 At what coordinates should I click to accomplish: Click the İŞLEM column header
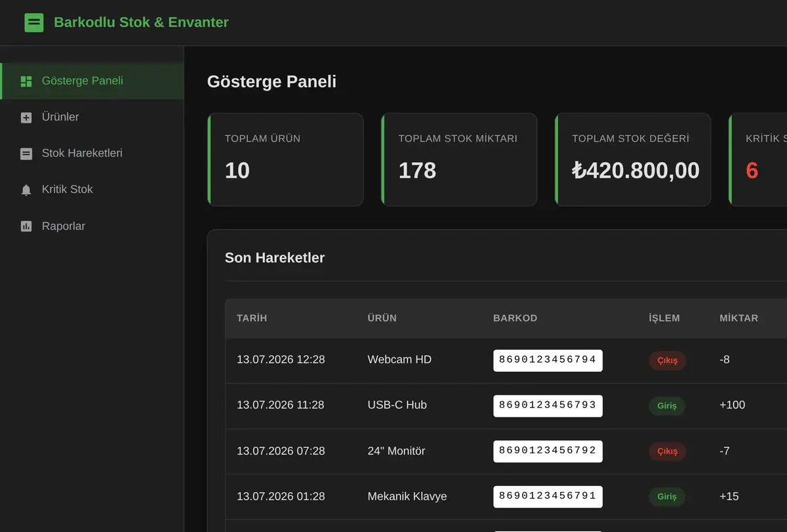coord(664,318)
